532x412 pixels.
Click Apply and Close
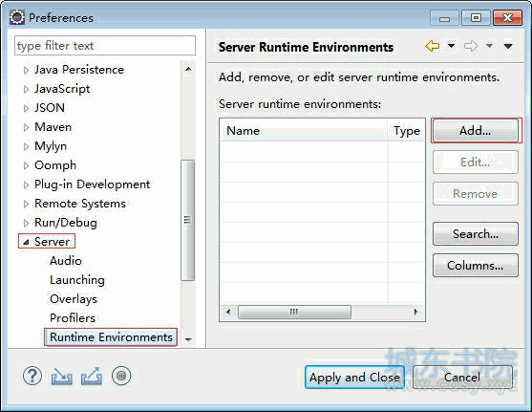[x=354, y=377]
